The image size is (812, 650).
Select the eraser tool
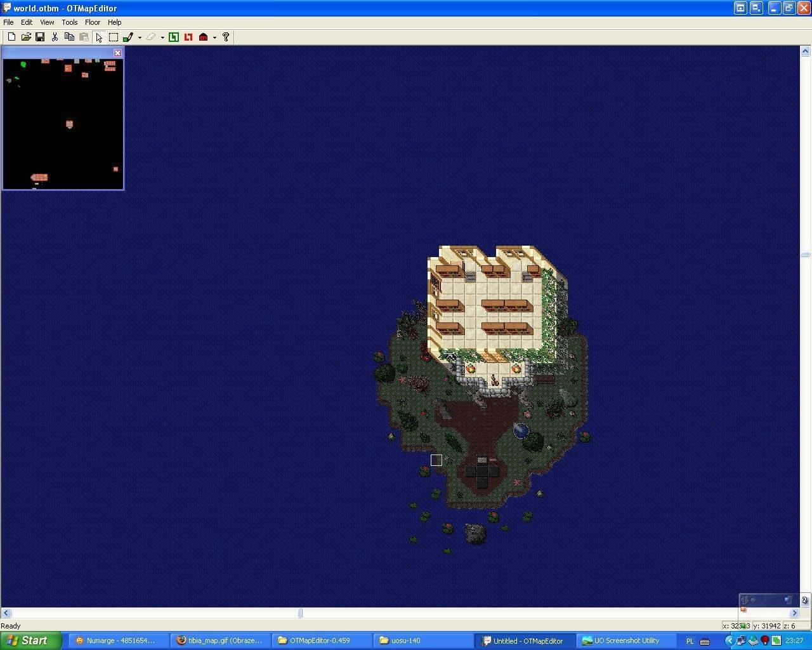(151, 37)
